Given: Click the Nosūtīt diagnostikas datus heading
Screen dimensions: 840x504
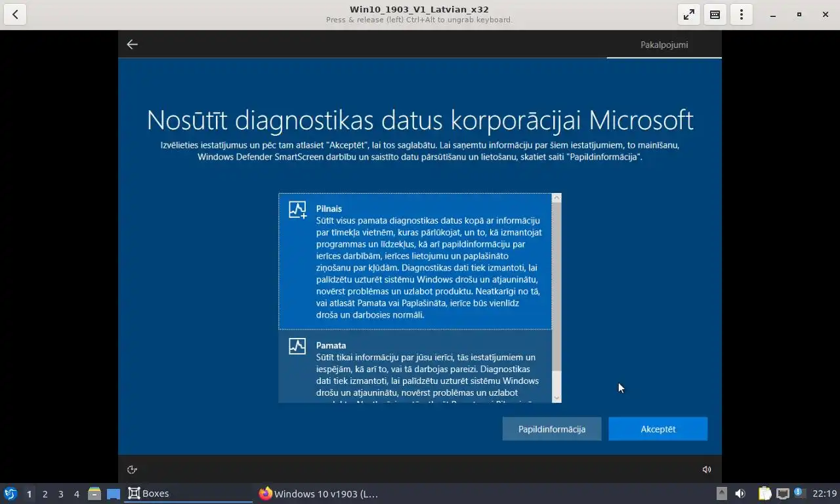Looking at the screenshot, I should point(420,120).
